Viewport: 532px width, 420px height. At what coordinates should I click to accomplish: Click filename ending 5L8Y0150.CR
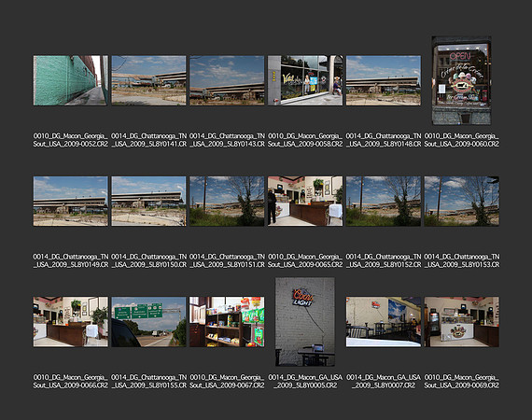tap(148, 260)
